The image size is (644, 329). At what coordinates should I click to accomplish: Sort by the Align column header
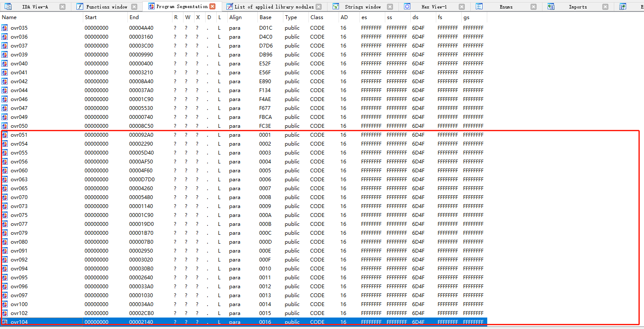pyautogui.click(x=242, y=17)
